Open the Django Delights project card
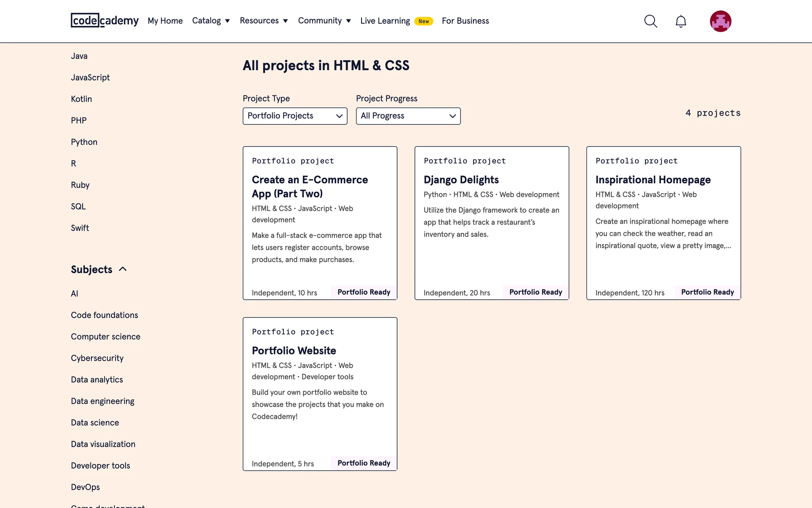This screenshot has width=812, height=508. [x=461, y=180]
